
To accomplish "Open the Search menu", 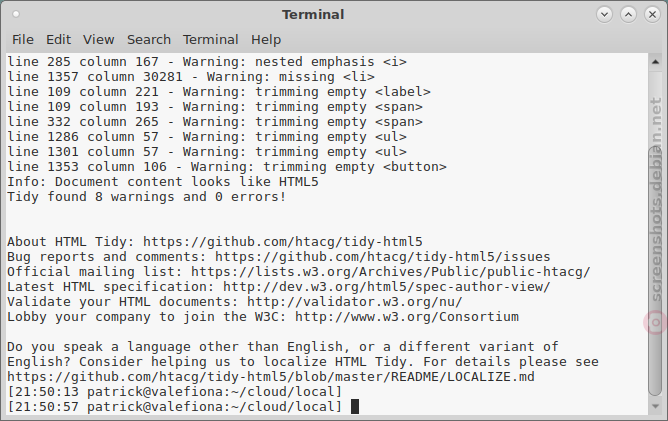I will pos(149,40).
